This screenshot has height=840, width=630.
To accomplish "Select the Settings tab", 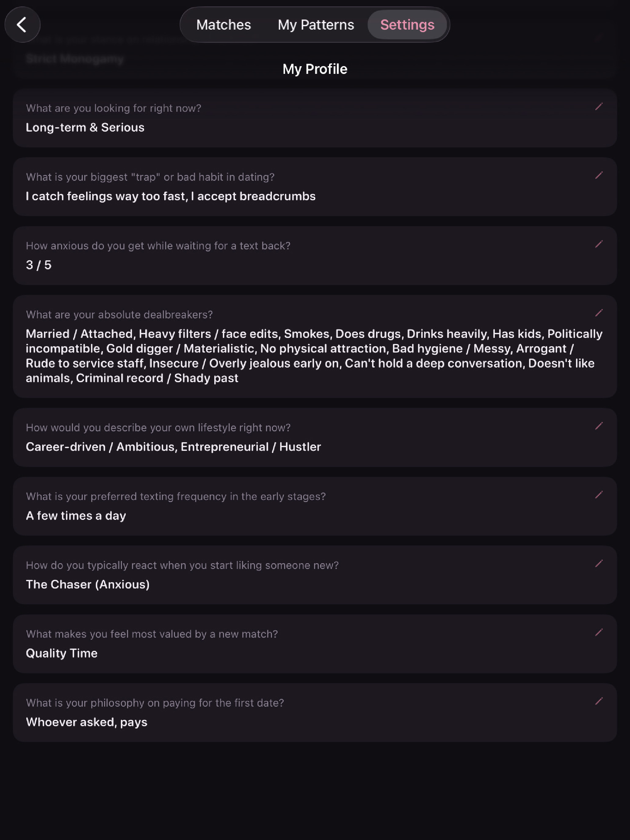I will [407, 25].
